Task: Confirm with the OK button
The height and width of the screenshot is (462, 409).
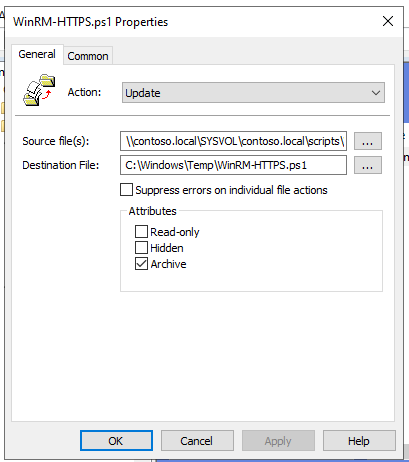Action: pyautogui.click(x=116, y=441)
